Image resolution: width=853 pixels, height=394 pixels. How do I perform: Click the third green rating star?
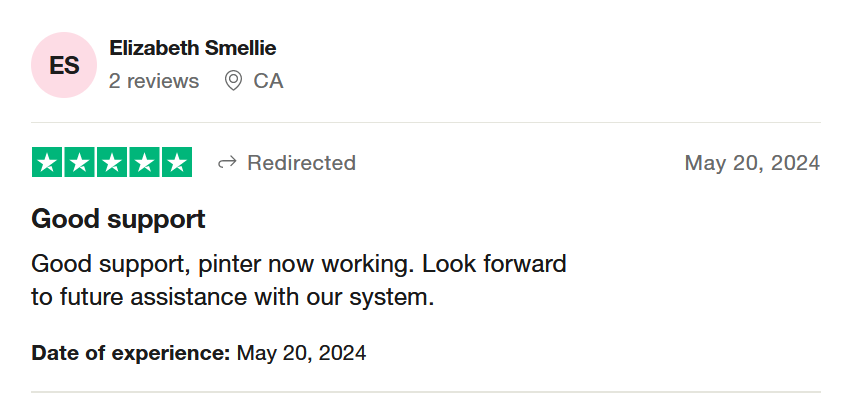112,162
